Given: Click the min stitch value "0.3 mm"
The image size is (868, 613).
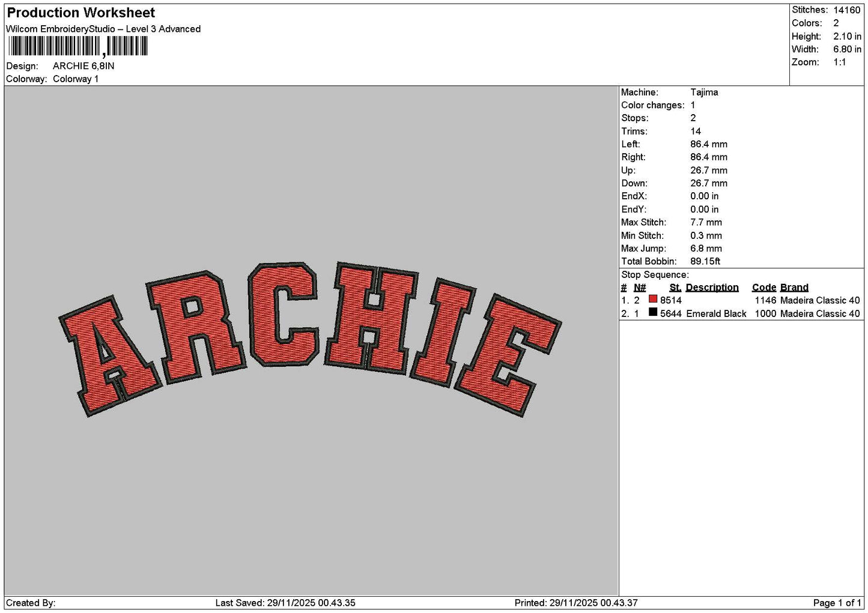Looking at the screenshot, I should pyautogui.click(x=706, y=236).
